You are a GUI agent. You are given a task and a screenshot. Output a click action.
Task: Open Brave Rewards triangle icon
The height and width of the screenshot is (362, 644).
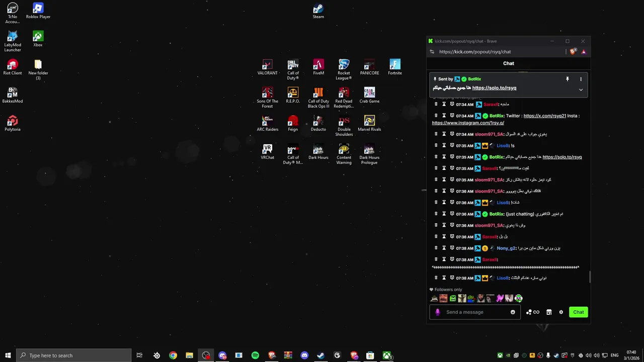tap(583, 52)
